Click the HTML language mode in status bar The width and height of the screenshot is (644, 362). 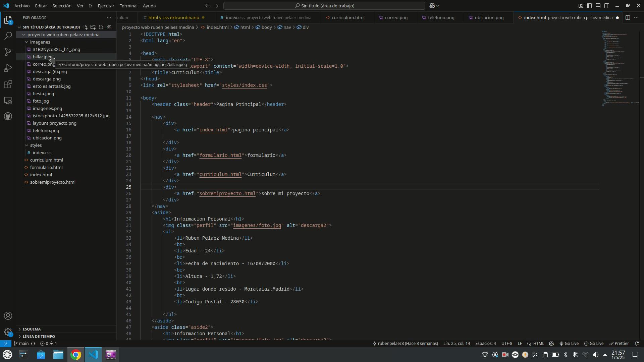coord(538,344)
